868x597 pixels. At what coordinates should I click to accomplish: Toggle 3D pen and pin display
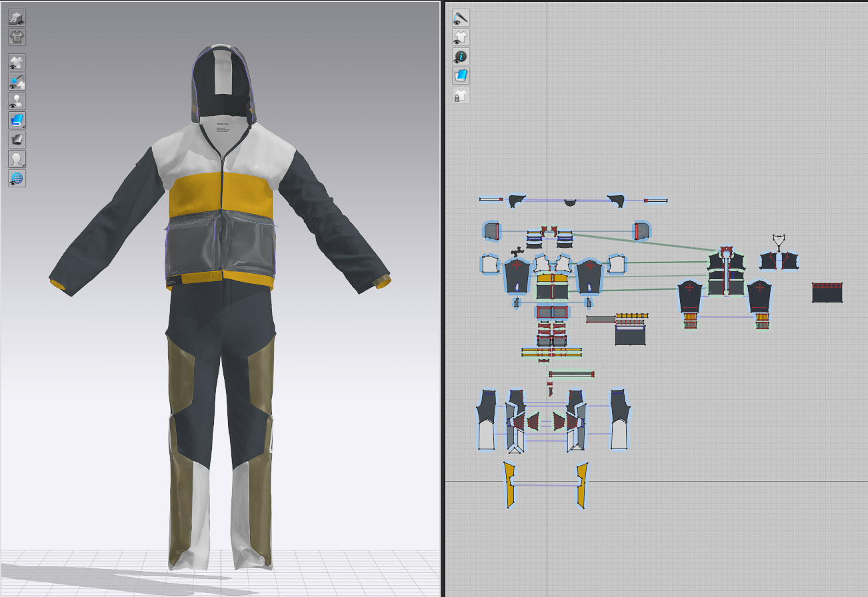(x=17, y=82)
